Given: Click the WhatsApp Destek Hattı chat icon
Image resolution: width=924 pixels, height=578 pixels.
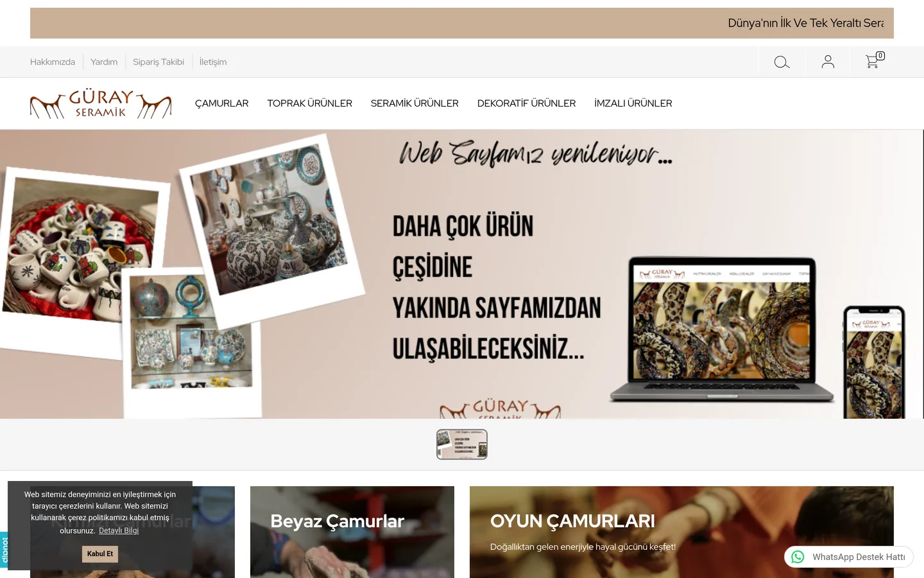Looking at the screenshot, I should pos(798,557).
